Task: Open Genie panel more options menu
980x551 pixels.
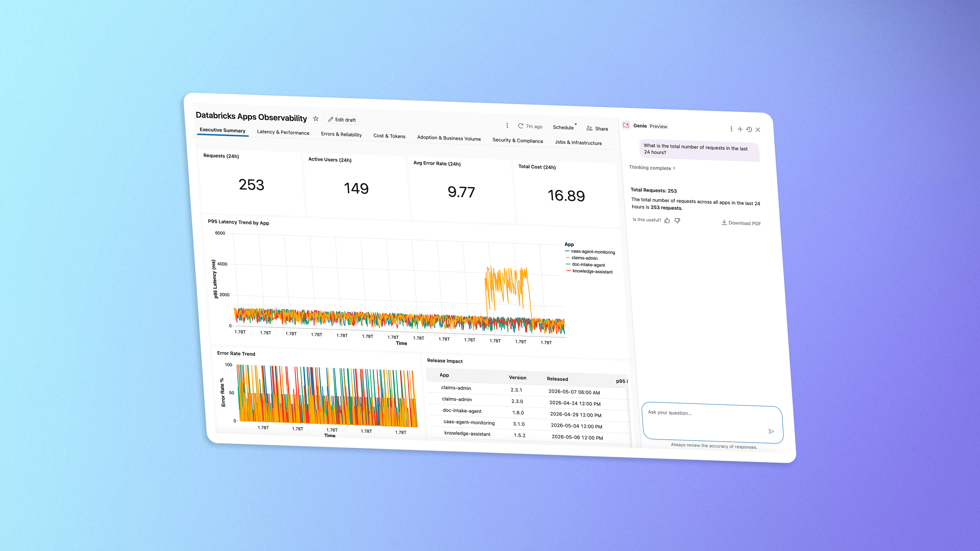Action: coord(731,129)
